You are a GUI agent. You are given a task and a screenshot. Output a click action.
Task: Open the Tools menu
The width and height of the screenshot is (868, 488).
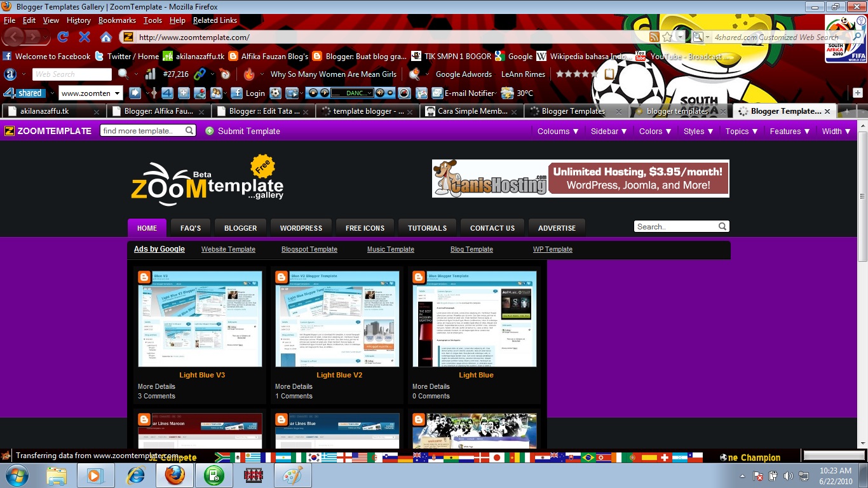point(153,20)
